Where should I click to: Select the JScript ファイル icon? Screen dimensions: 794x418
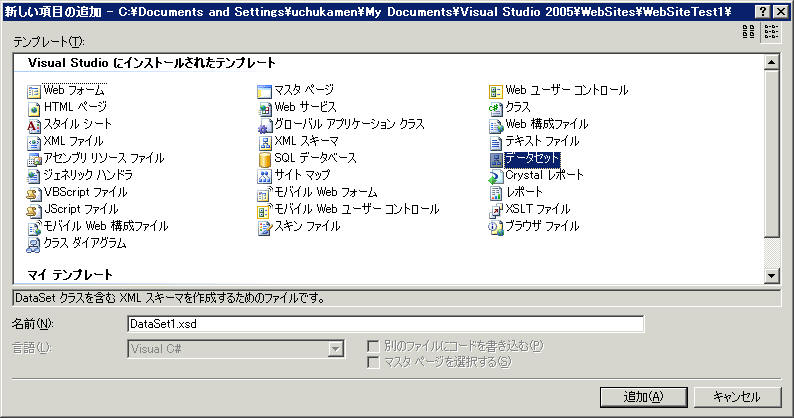(33, 210)
